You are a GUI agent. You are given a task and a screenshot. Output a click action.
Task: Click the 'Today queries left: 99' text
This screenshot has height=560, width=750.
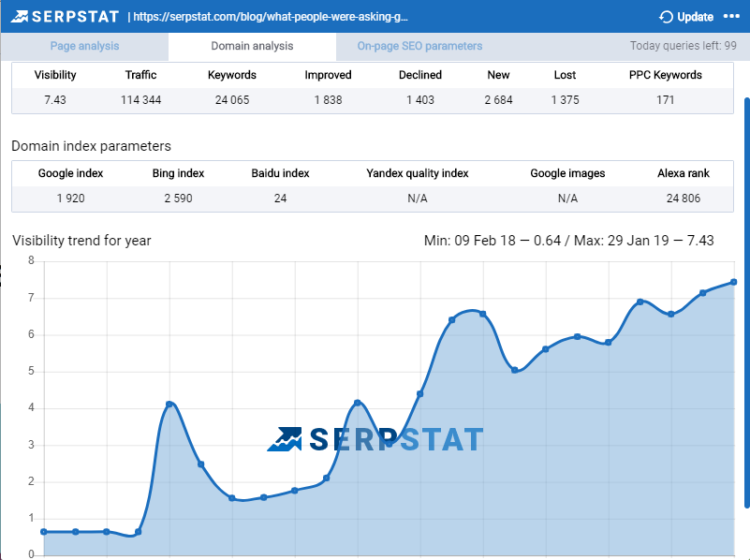pyautogui.click(x=683, y=46)
